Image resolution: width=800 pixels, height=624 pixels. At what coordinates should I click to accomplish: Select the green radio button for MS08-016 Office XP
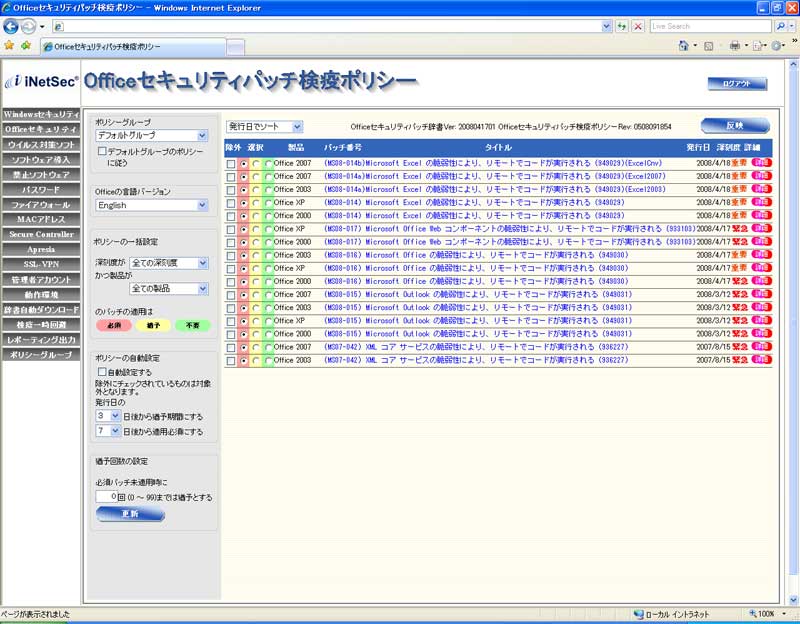click(268, 269)
